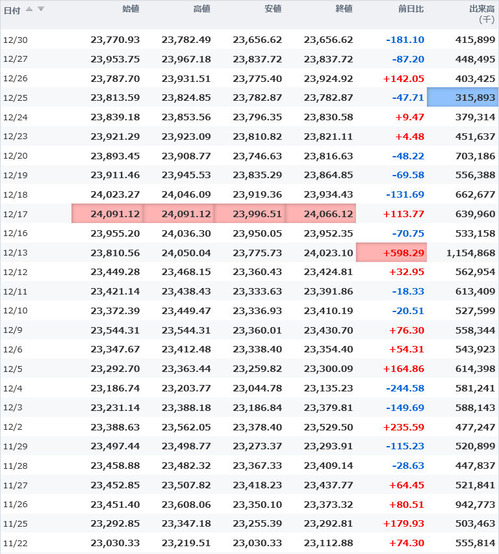Click the 出来高 column header
This screenshot has width=499, height=554.
click(482, 9)
